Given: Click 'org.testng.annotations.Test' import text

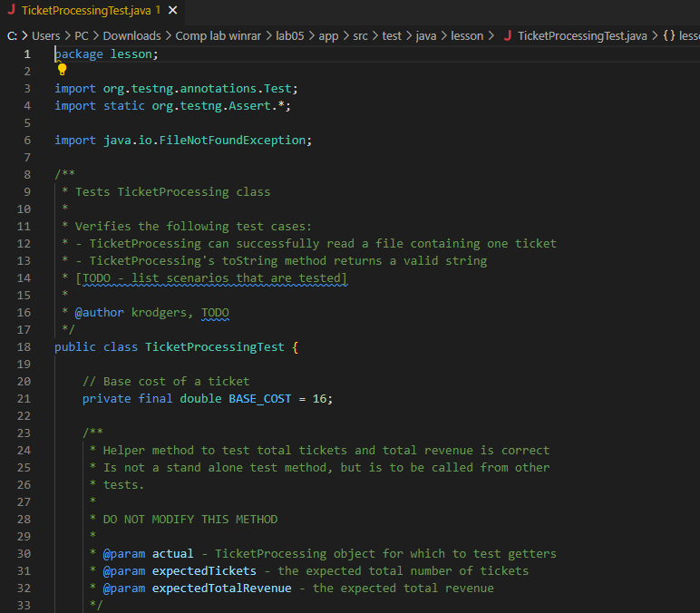Looking at the screenshot, I should click(x=197, y=88).
